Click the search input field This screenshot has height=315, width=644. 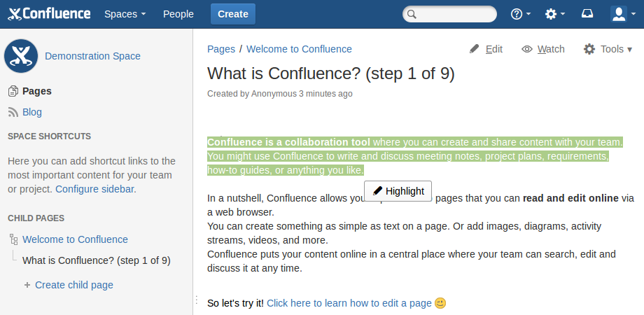455,14
